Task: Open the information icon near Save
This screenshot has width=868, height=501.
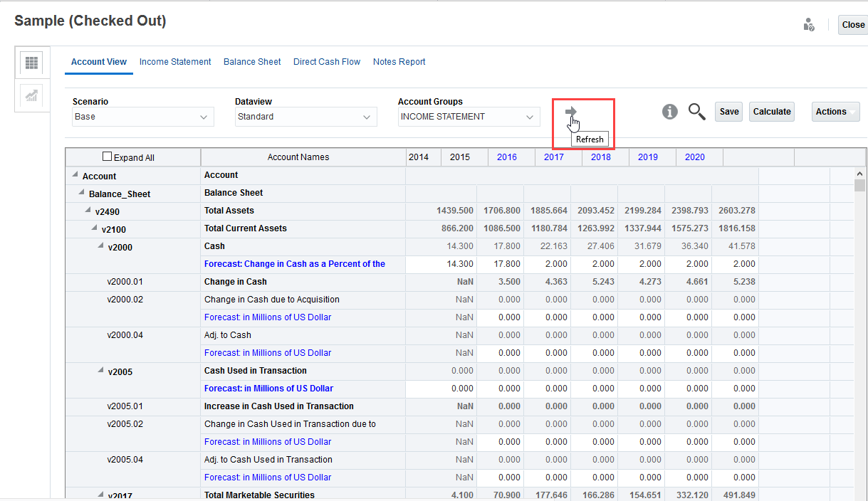Action: point(669,111)
